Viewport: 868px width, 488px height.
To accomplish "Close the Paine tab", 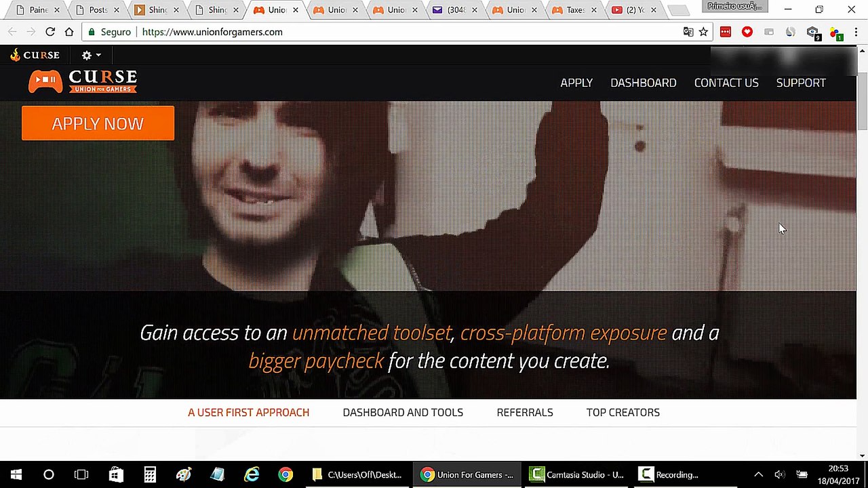I will point(57,10).
